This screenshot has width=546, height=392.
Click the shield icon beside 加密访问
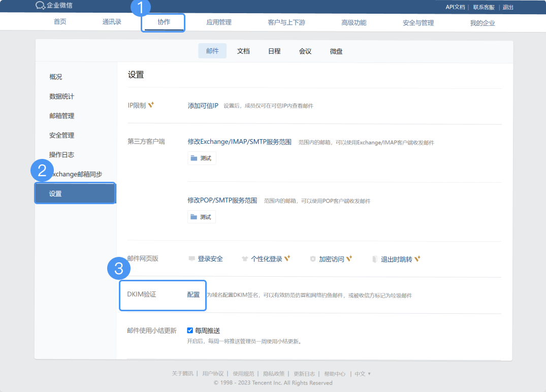tap(313, 259)
